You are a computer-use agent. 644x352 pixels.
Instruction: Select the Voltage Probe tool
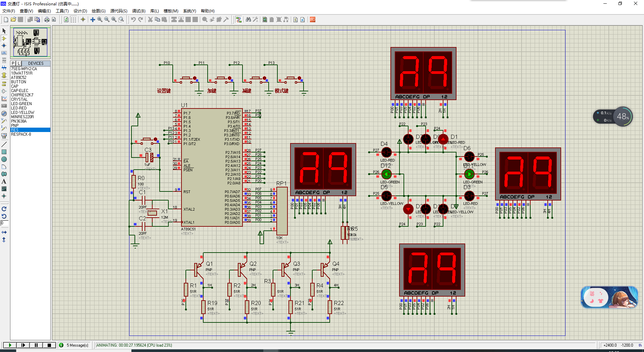4,121
